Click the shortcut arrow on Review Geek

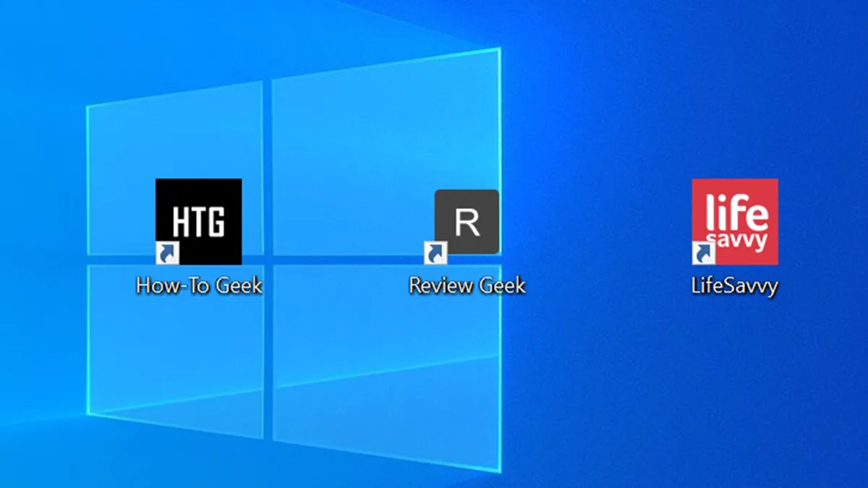coord(434,252)
